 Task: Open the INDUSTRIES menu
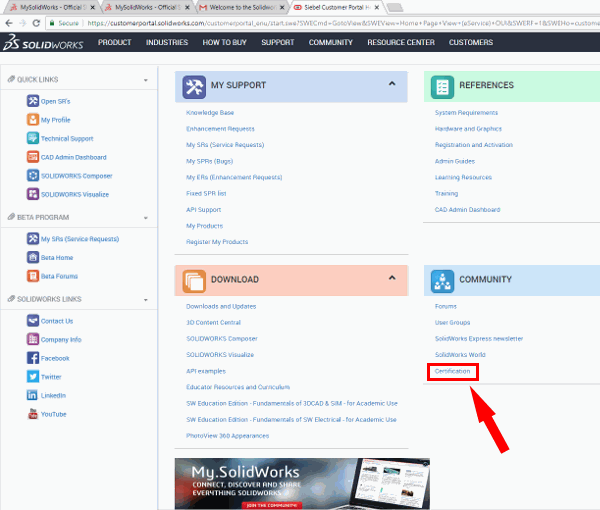167,42
